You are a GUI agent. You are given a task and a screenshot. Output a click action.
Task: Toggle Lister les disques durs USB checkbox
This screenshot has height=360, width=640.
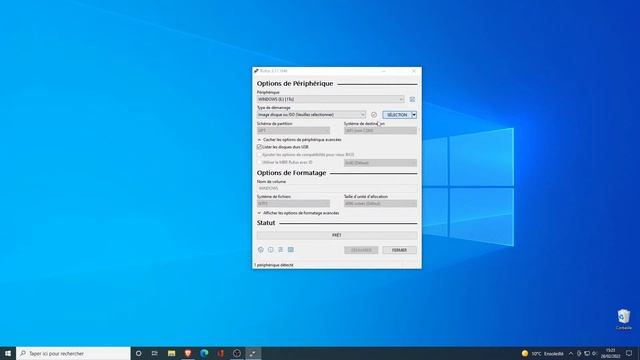(x=259, y=147)
